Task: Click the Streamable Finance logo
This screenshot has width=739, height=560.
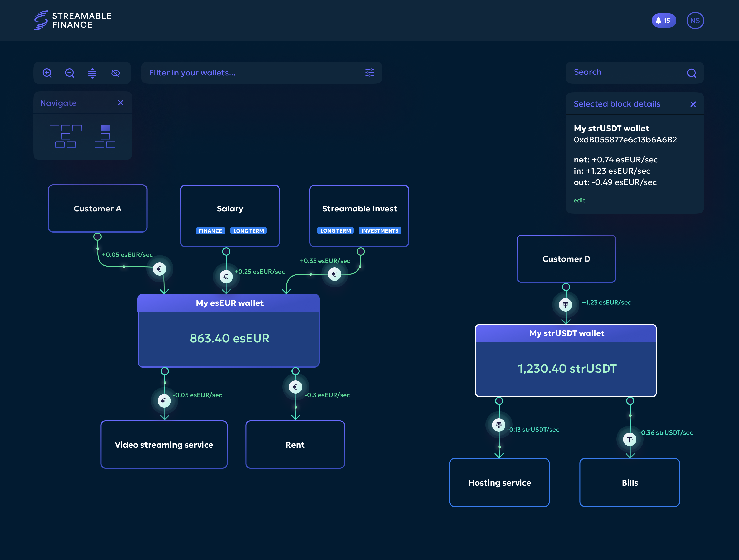Action: pyautogui.click(x=73, y=20)
